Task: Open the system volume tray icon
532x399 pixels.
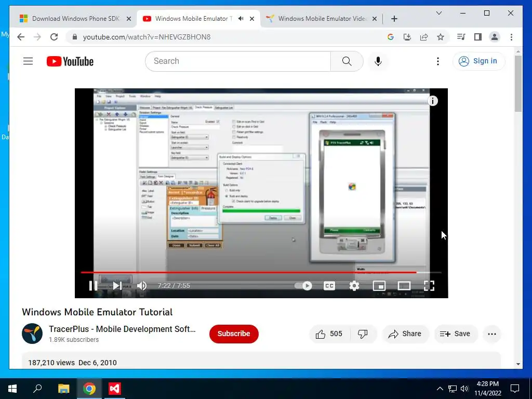Action: [x=464, y=389]
